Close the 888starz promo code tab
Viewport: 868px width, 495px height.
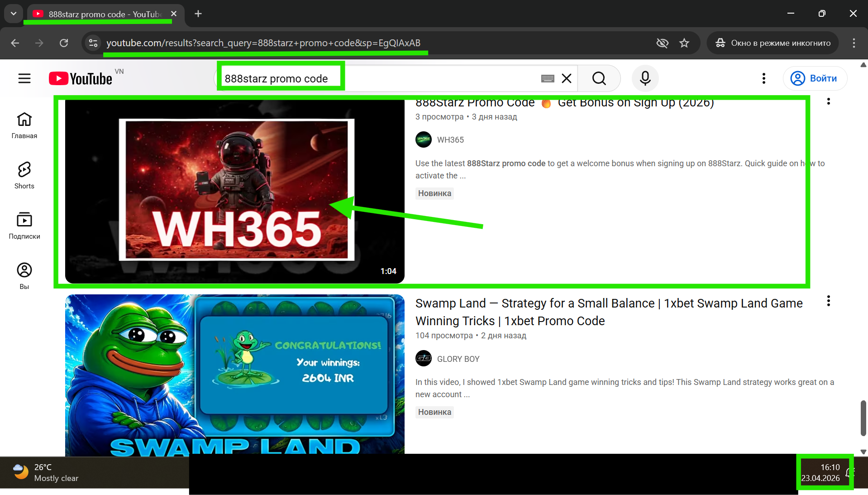click(174, 14)
